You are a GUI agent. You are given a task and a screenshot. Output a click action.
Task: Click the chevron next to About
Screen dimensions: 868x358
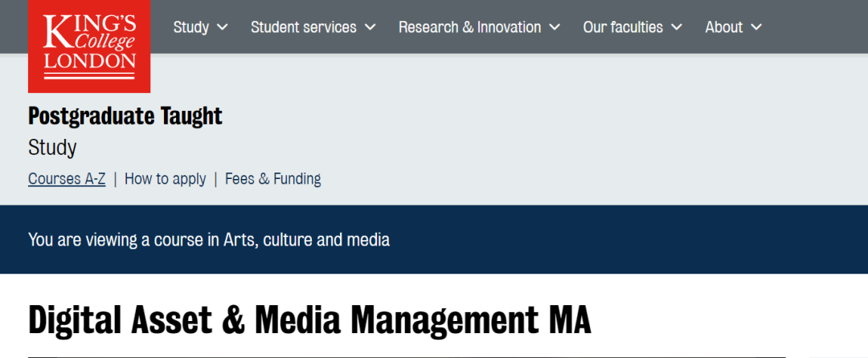point(756,27)
